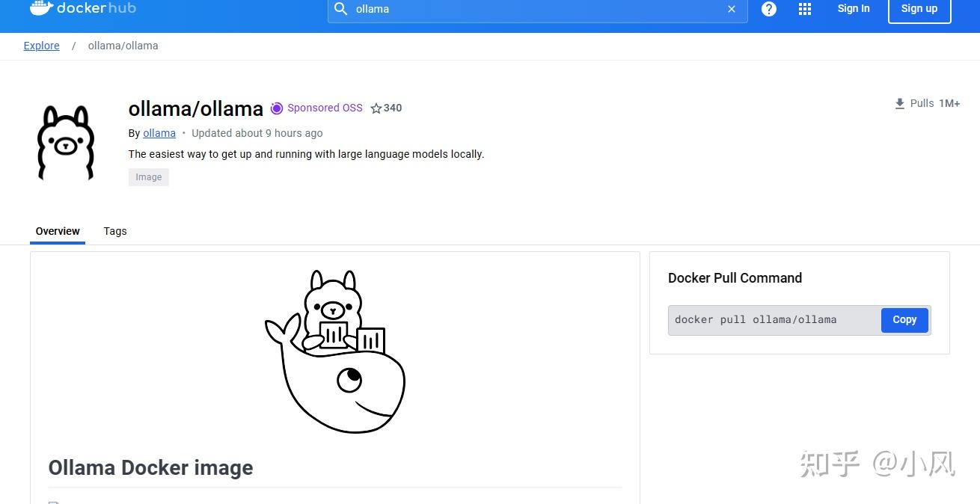Open the help question mark icon
980x504 pixels.
pyautogui.click(x=769, y=8)
